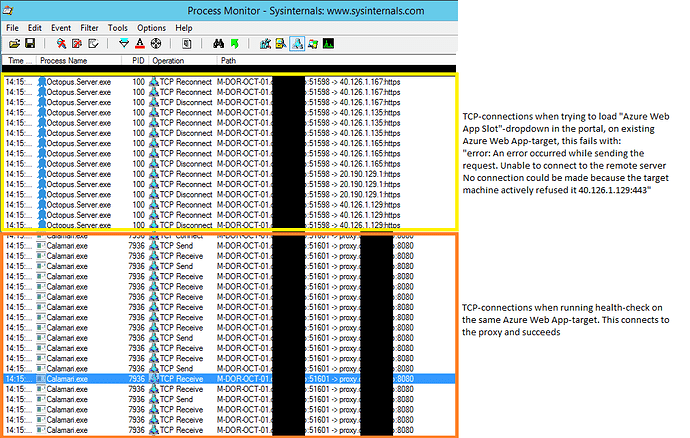Screen dimensions: 690x438
Task: Click the Process Monitor title bar app icon
Action: coord(8,11)
